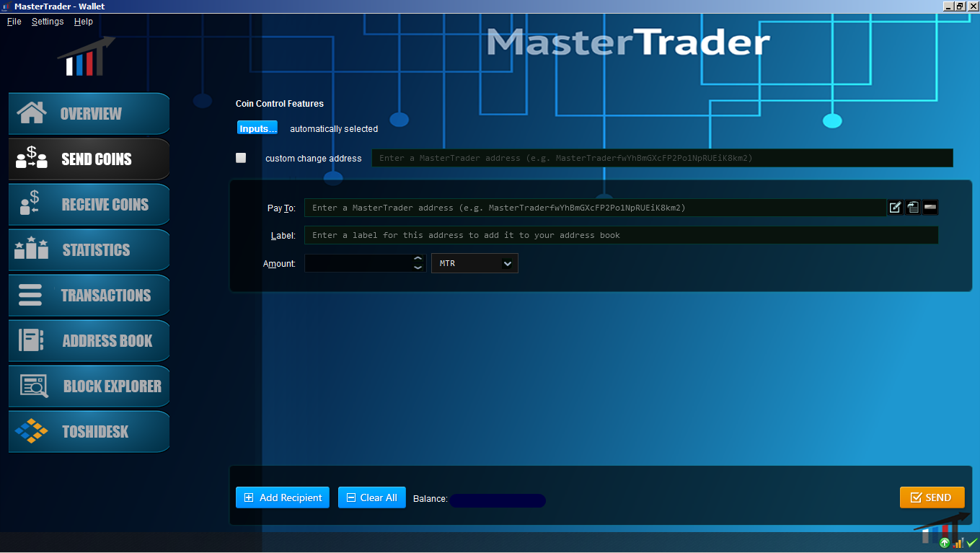Go to the Receive Coins page
Image resolution: width=980 pixels, height=553 pixels.
click(89, 204)
